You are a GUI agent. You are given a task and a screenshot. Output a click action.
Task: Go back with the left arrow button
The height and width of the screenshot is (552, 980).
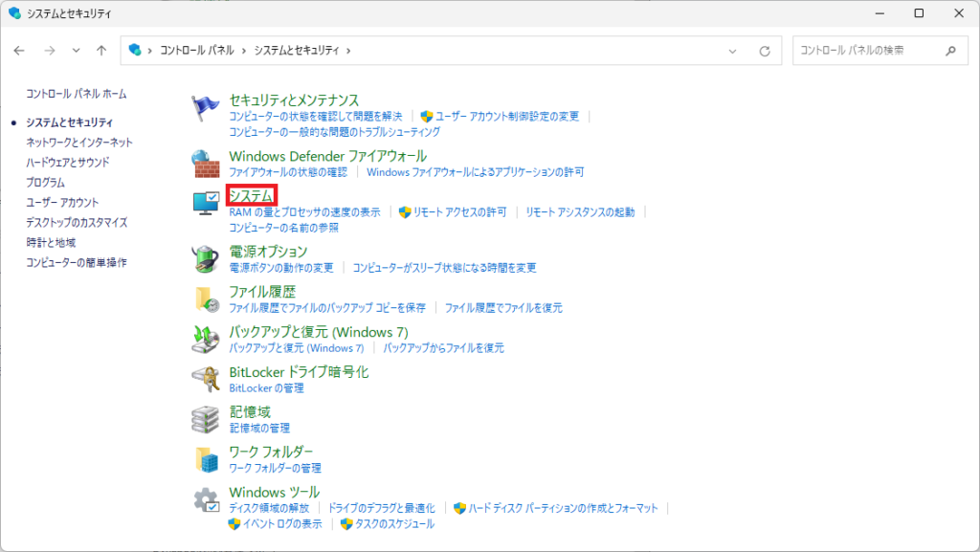pyautogui.click(x=19, y=51)
